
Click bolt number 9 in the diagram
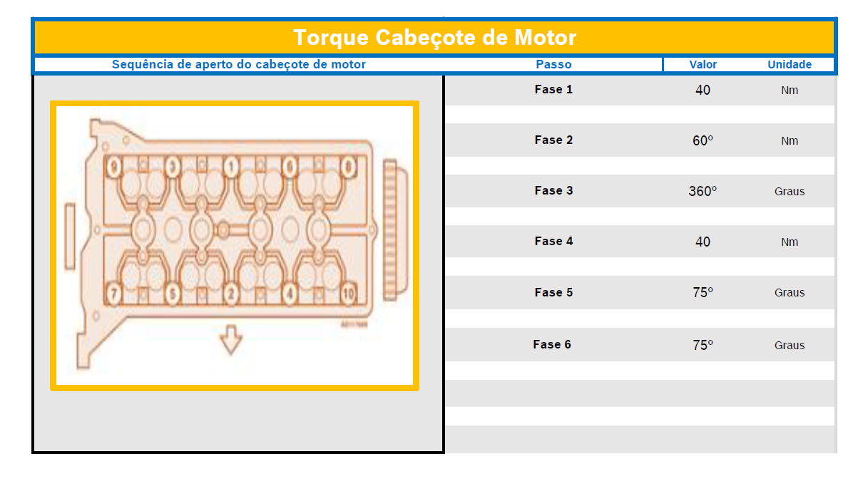pyautogui.click(x=113, y=167)
